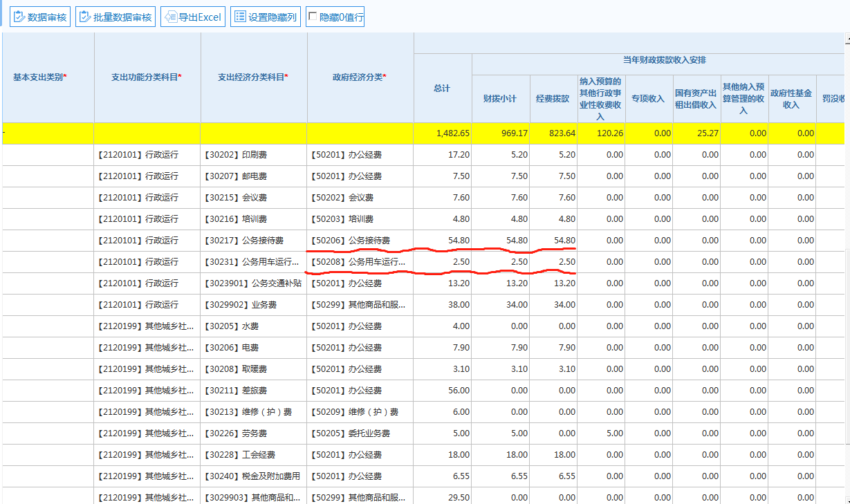Click the 数据审核 clipboard icon
The image size is (850, 504).
click(x=19, y=17)
